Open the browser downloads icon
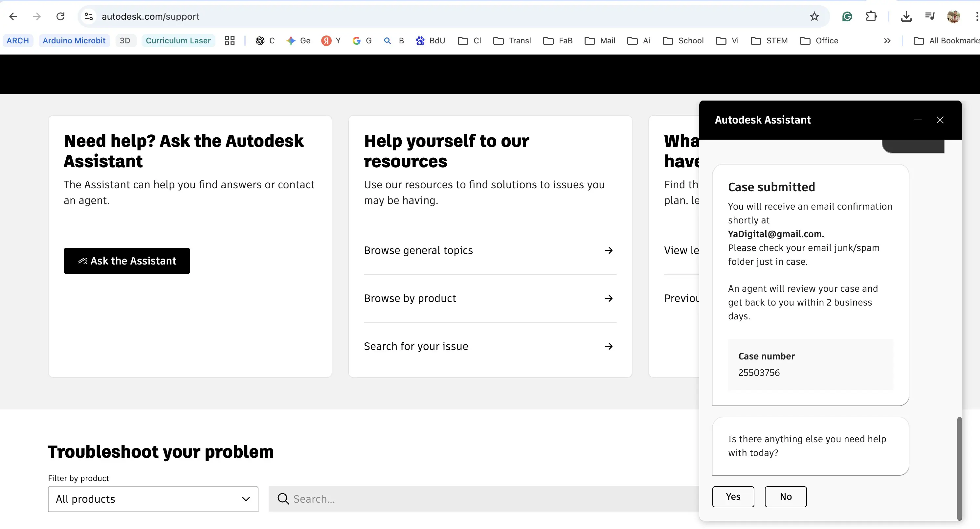Image resolution: width=980 pixels, height=529 pixels. point(906,16)
